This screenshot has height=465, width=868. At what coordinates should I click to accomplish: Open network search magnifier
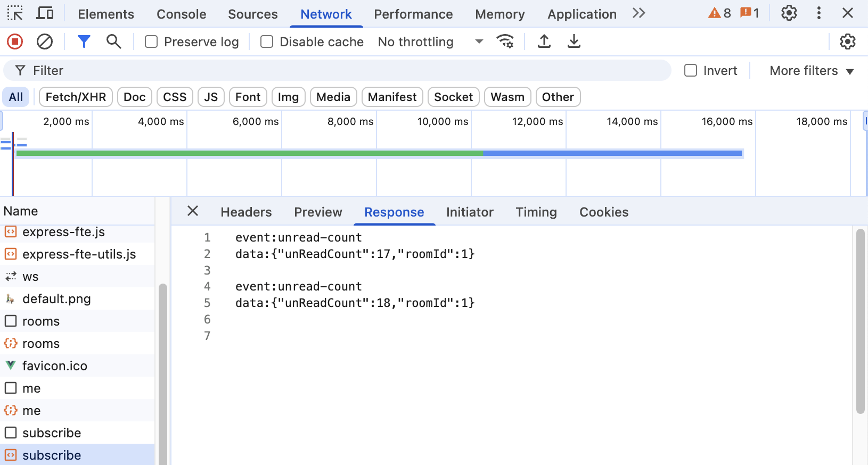pyautogui.click(x=113, y=41)
